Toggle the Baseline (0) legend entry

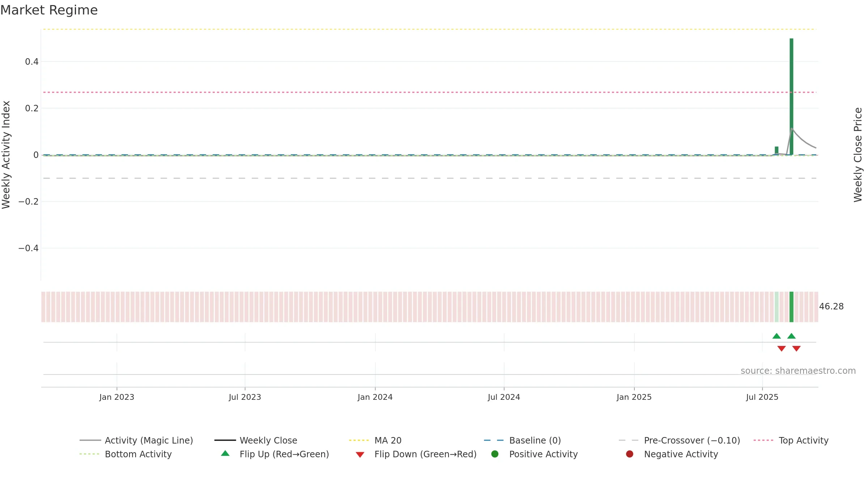[522, 440]
